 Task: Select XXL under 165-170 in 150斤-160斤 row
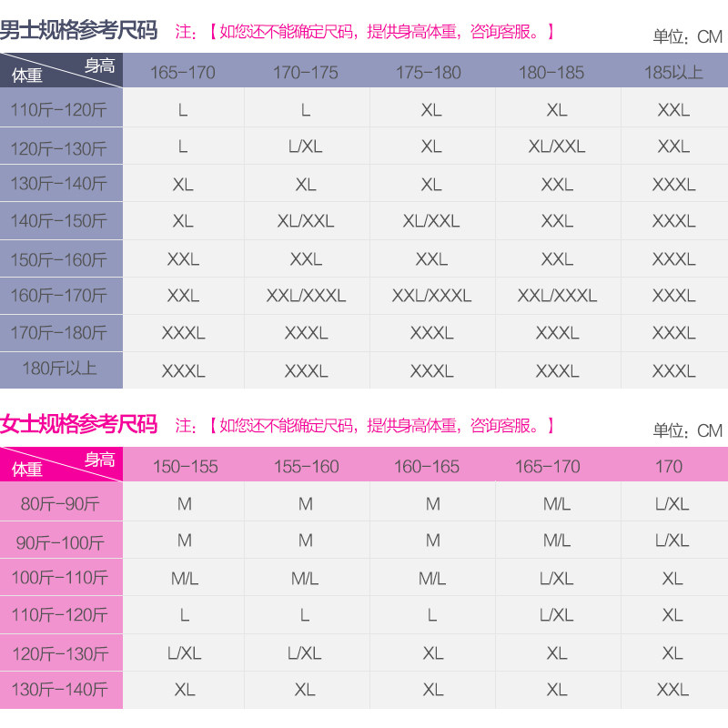[184, 259]
